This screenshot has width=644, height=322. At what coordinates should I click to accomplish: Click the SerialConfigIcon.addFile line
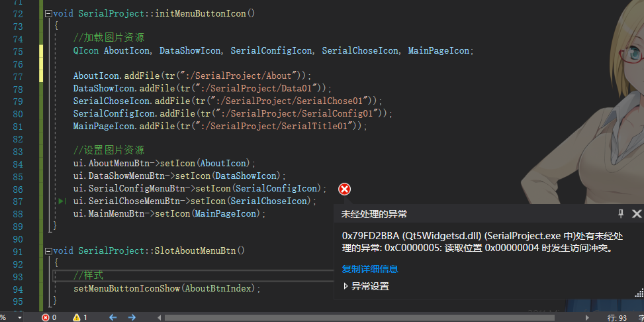233,113
